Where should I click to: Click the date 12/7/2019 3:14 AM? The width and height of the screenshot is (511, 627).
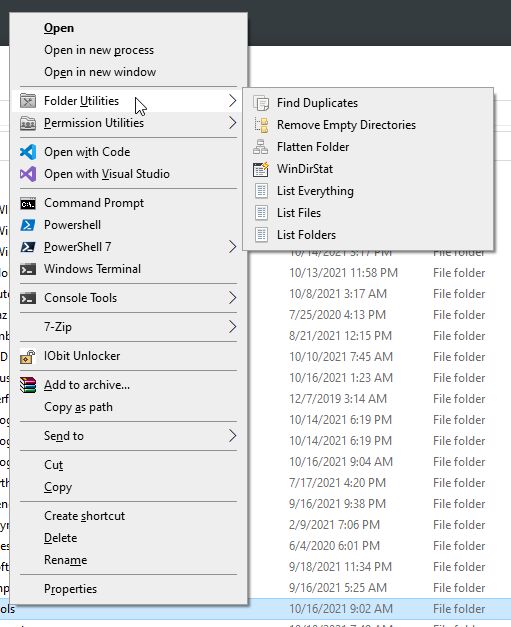click(338, 399)
